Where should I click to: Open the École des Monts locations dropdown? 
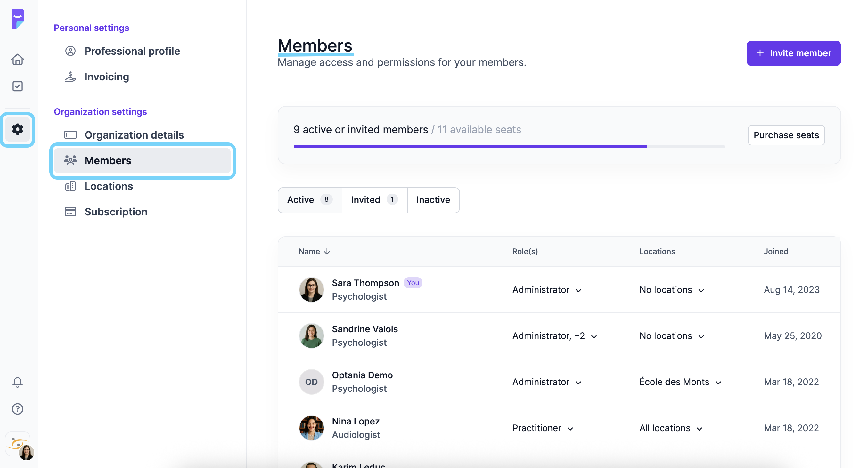click(x=680, y=382)
